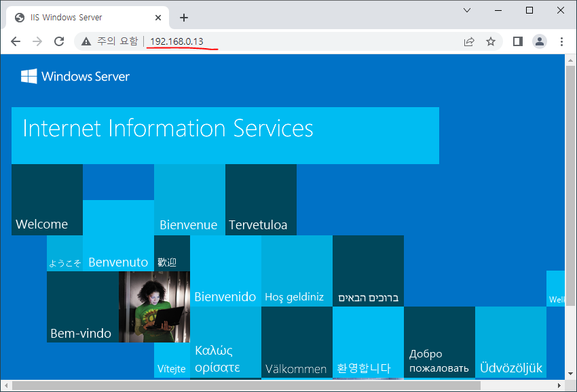Click the Välkommen tile

[297, 342]
